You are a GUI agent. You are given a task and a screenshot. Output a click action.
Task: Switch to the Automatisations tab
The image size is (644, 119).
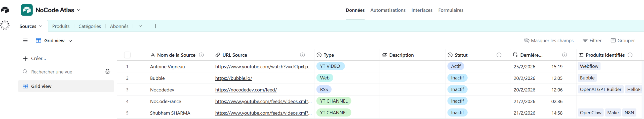(x=388, y=10)
